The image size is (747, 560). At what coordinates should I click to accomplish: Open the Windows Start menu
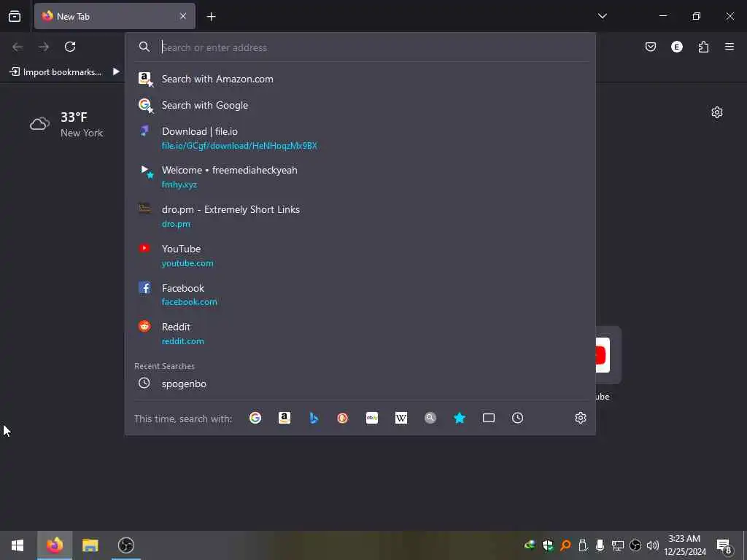(18, 545)
